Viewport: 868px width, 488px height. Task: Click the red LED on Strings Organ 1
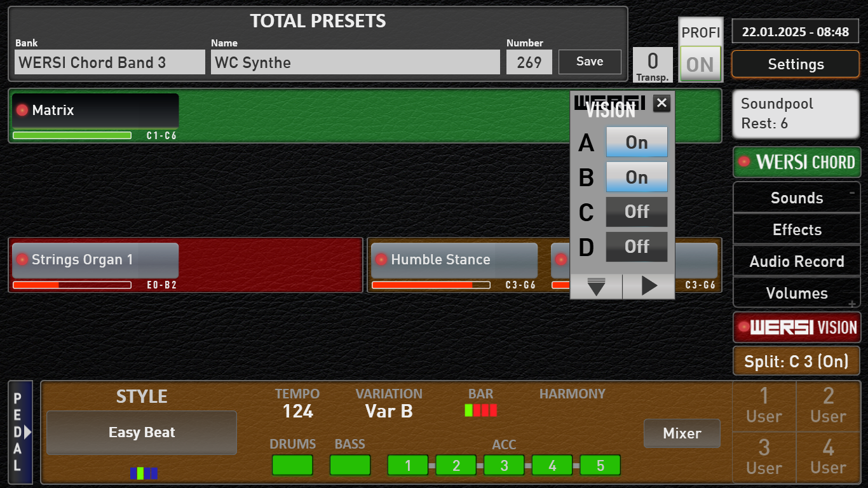pyautogui.click(x=22, y=259)
